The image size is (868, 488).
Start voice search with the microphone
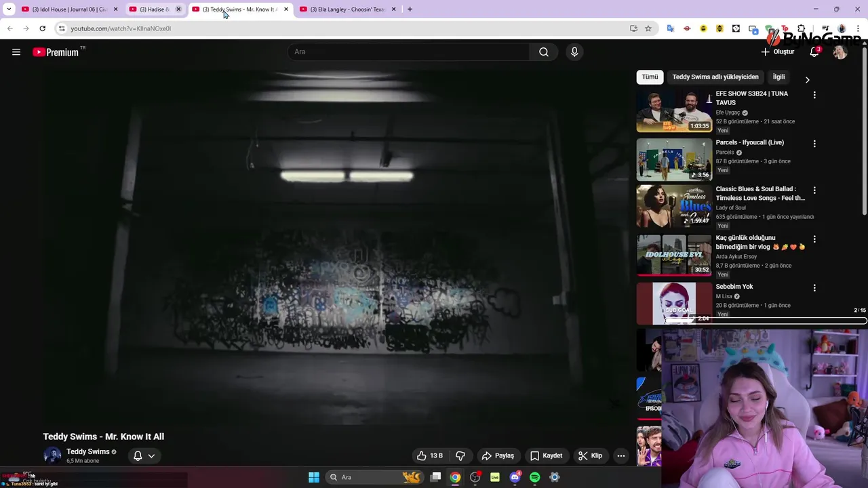click(574, 52)
